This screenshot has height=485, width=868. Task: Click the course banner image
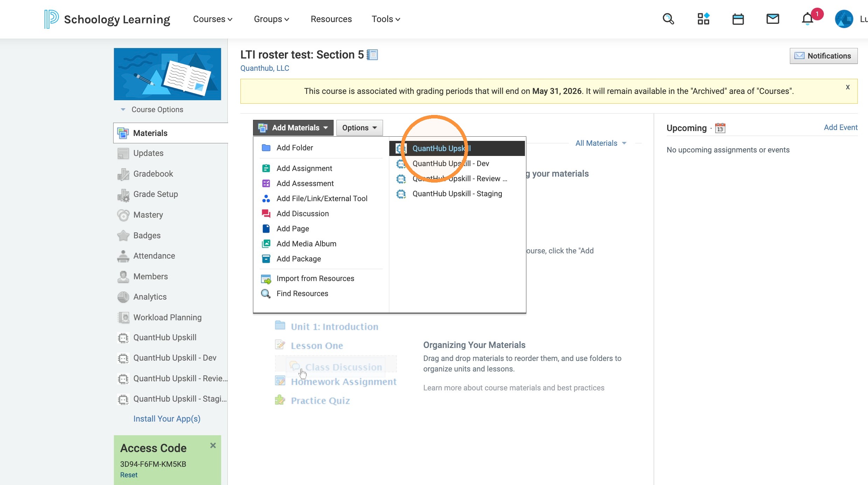pos(168,74)
